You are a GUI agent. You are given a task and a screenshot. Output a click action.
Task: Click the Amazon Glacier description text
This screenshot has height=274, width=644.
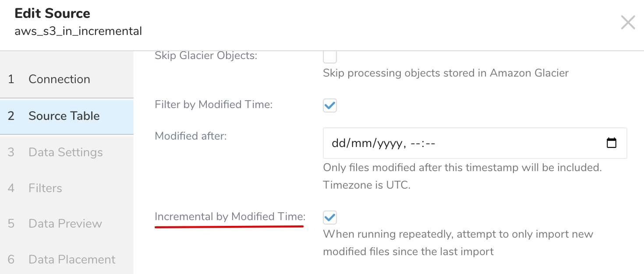point(446,73)
